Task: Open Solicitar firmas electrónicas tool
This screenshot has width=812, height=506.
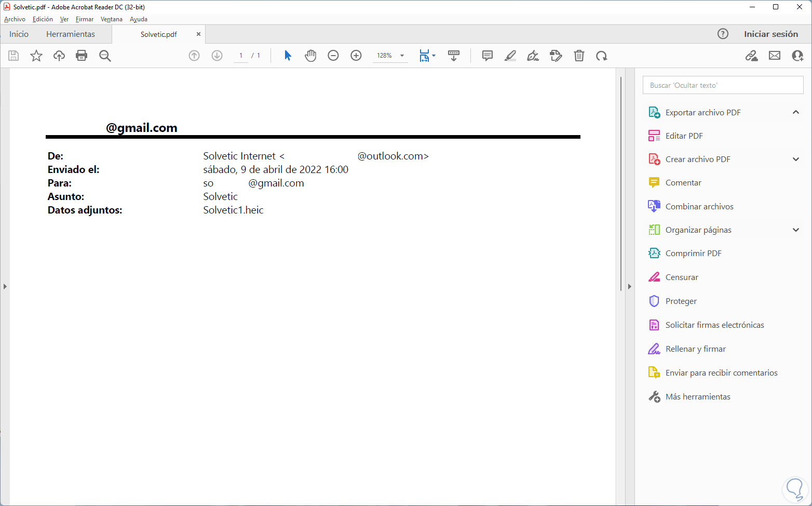Action: (x=715, y=325)
